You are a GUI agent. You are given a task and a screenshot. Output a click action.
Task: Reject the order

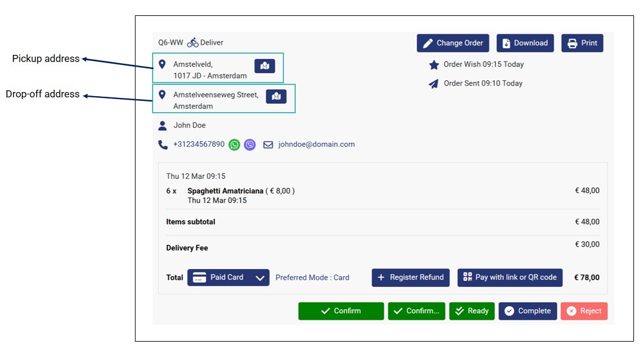click(x=584, y=312)
